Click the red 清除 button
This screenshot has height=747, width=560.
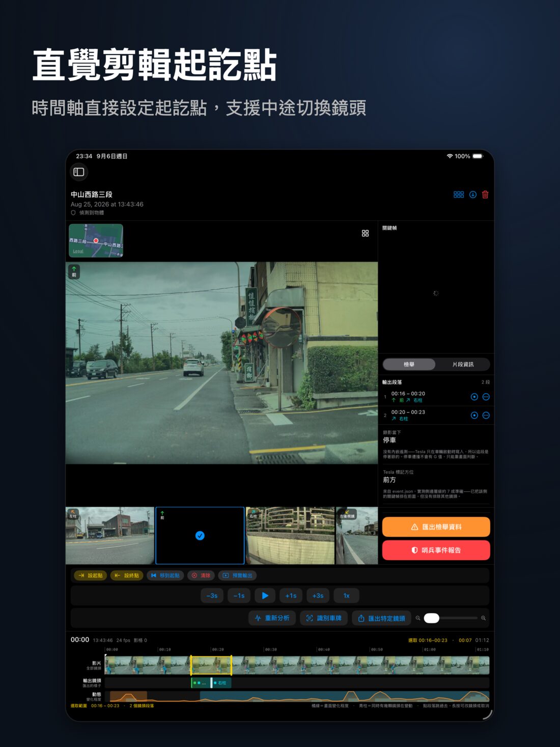(201, 575)
